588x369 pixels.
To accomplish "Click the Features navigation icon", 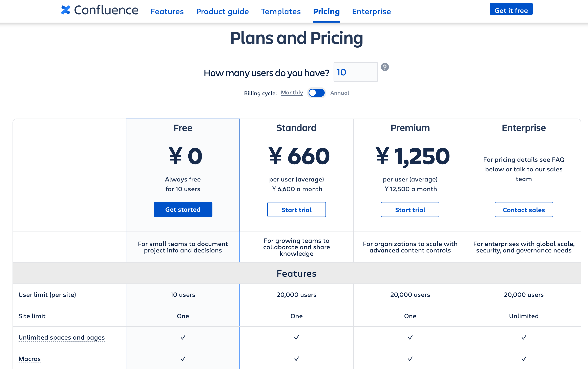I will coord(167,11).
